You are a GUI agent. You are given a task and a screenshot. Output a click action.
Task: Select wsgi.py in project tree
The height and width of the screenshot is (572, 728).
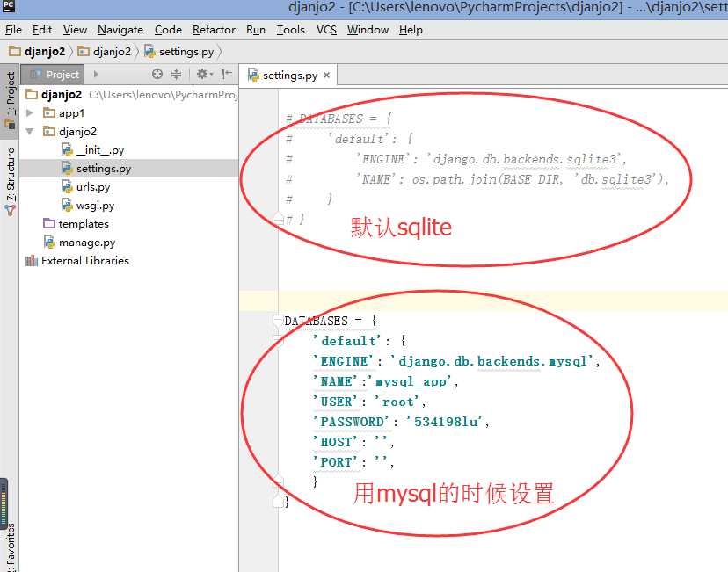(129, 205)
